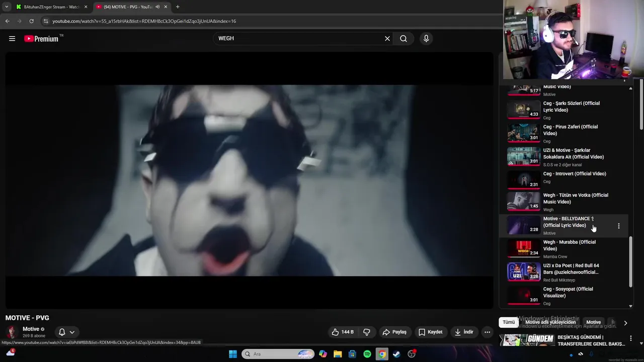Select the Tümü filter chip
The width and height of the screenshot is (644, 362).
pos(509,322)
